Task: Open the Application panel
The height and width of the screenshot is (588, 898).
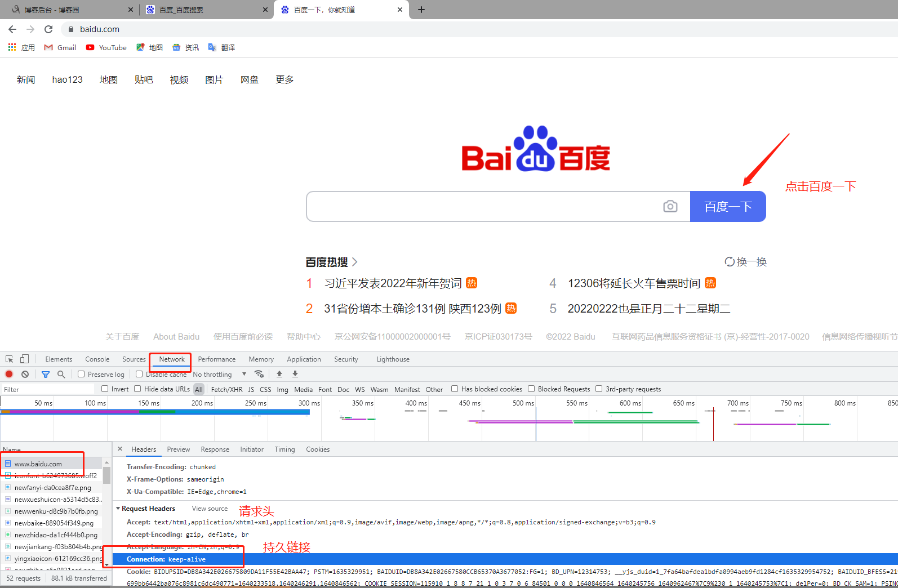Action: coord(304,359)
